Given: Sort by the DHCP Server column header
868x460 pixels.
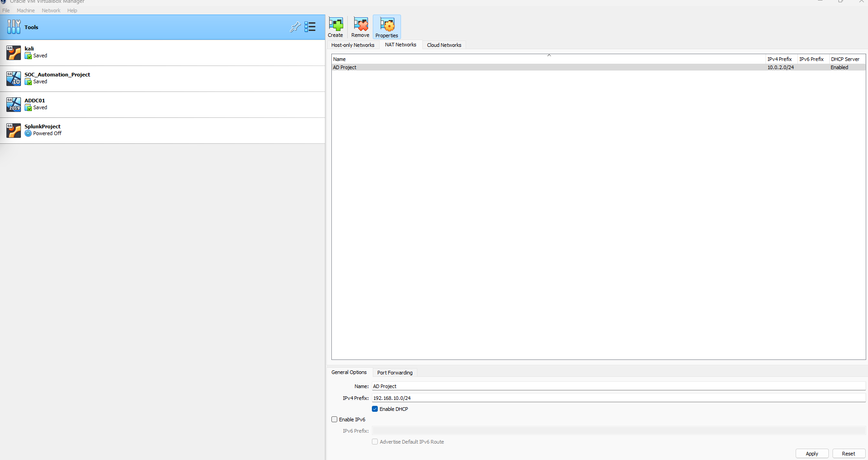Looking at the screenshot, I should point(847,59).
